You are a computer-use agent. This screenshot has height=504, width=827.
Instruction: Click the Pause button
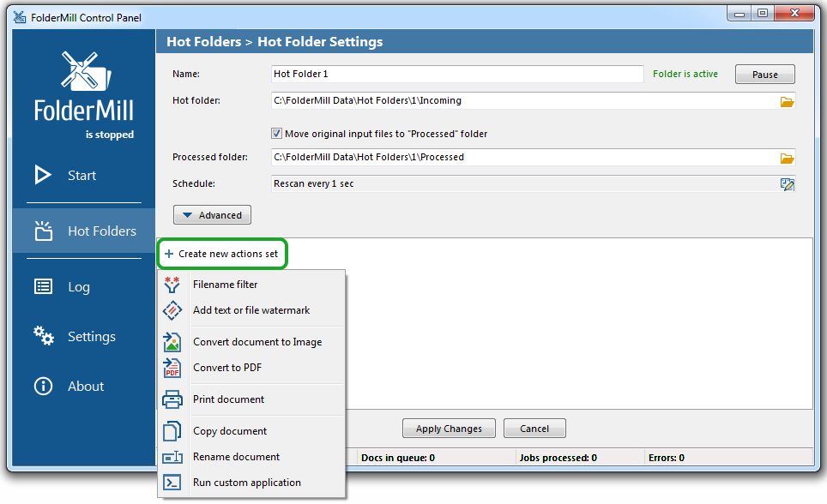[x=764, y=75]
